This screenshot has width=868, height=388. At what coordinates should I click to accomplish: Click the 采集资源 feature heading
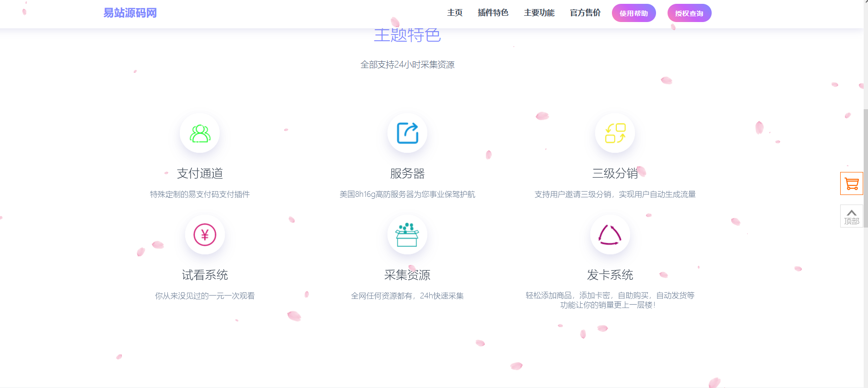(407, 275)
